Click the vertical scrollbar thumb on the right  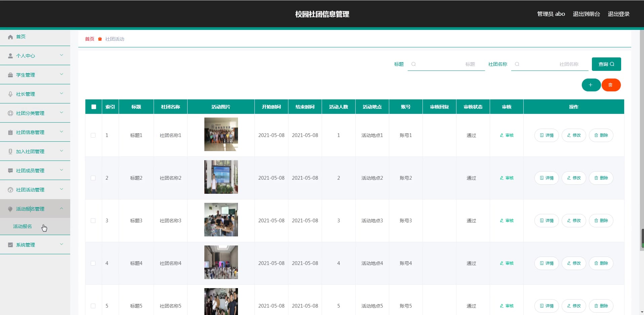click(642, 238)
